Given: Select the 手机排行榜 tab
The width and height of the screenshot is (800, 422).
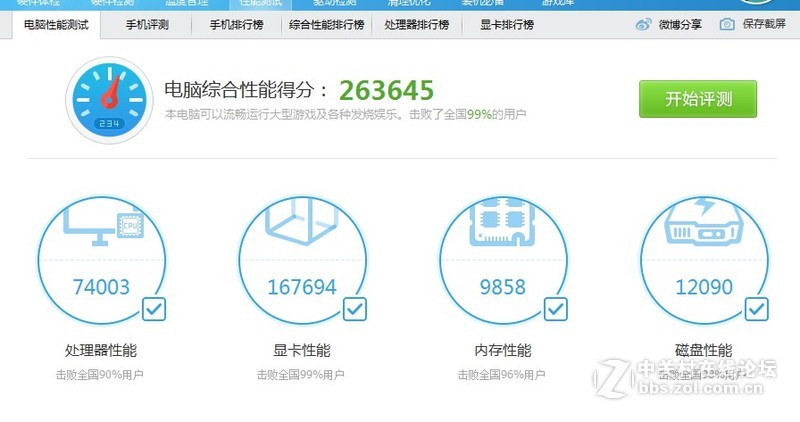Looking at the screenshot, I should (236, 24).
